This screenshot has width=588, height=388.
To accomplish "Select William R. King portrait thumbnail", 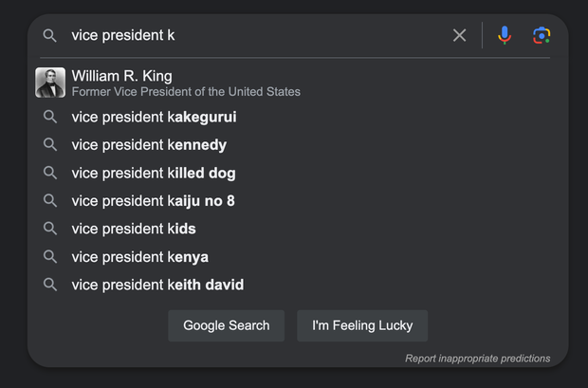I will [x=50, y=83].
